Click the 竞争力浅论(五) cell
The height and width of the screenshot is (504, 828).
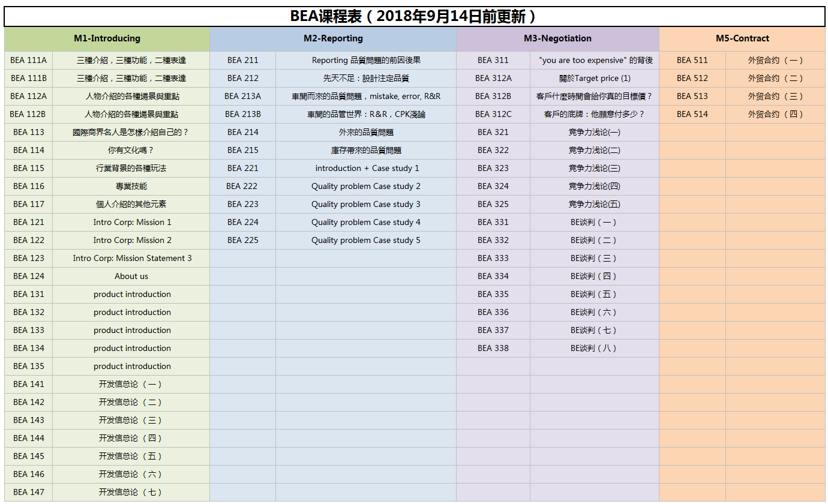(595, 204)
